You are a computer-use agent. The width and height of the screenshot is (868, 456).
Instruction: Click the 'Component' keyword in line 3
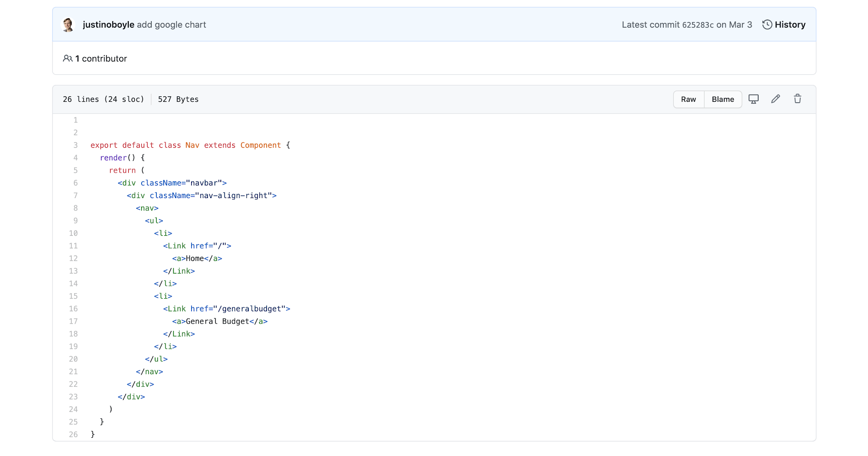(x=260, y=145)
